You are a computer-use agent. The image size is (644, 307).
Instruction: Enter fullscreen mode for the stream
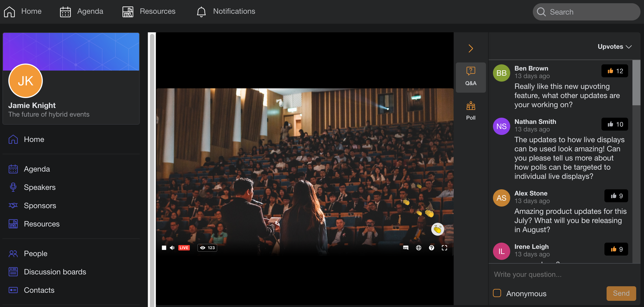point(444,247)
